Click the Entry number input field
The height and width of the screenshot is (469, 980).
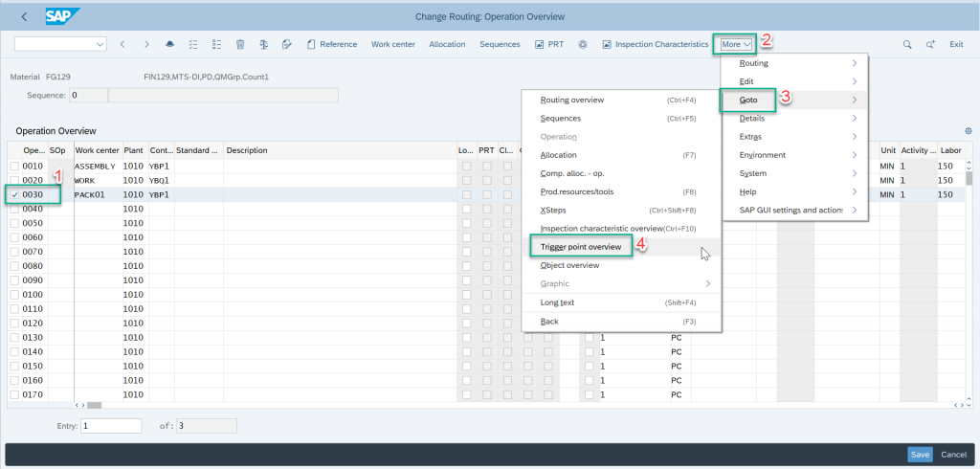coord(111,426)
